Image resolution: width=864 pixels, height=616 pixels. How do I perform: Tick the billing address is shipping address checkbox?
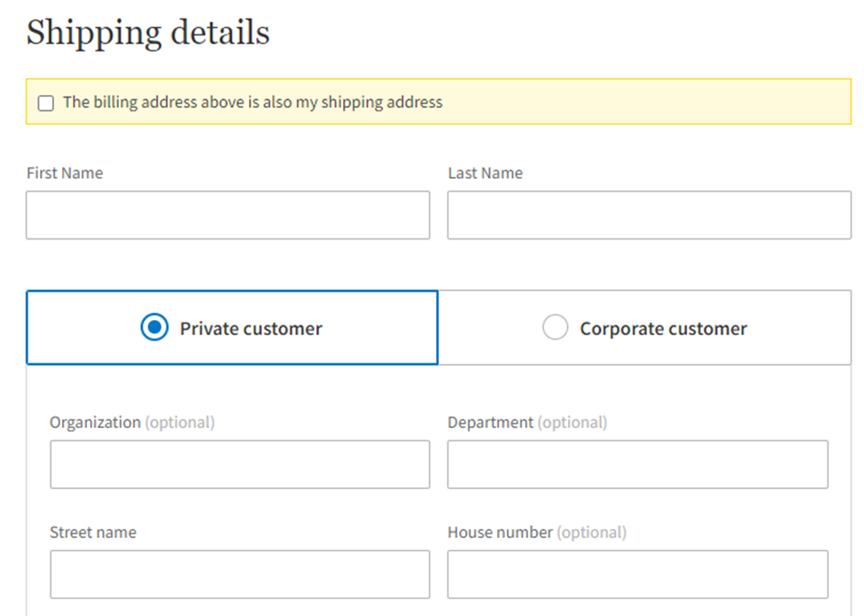46,104
